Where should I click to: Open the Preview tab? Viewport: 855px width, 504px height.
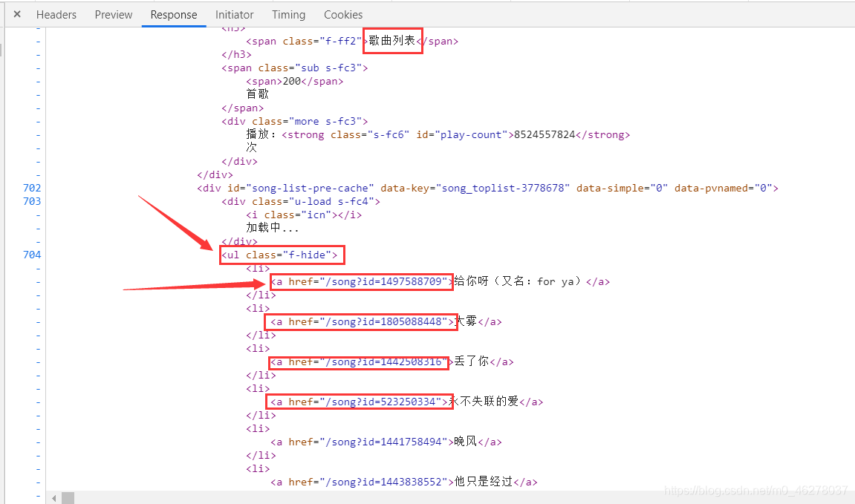point(114,15)
